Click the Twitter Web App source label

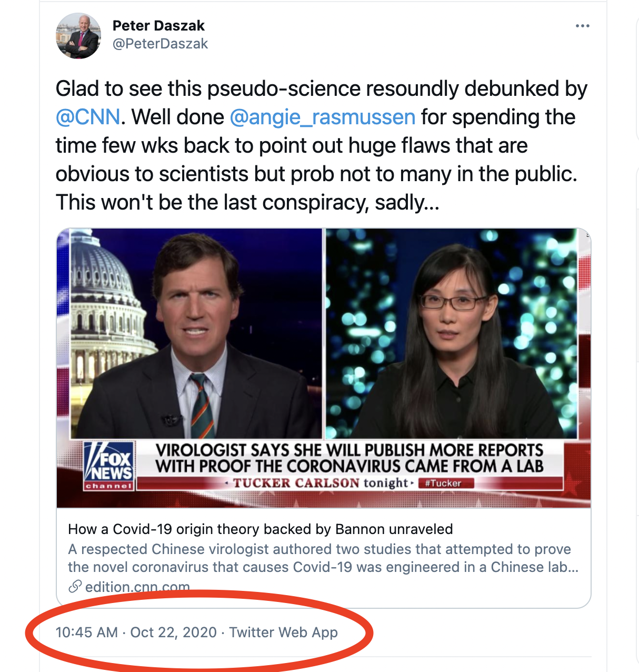(x=283, y=632)
